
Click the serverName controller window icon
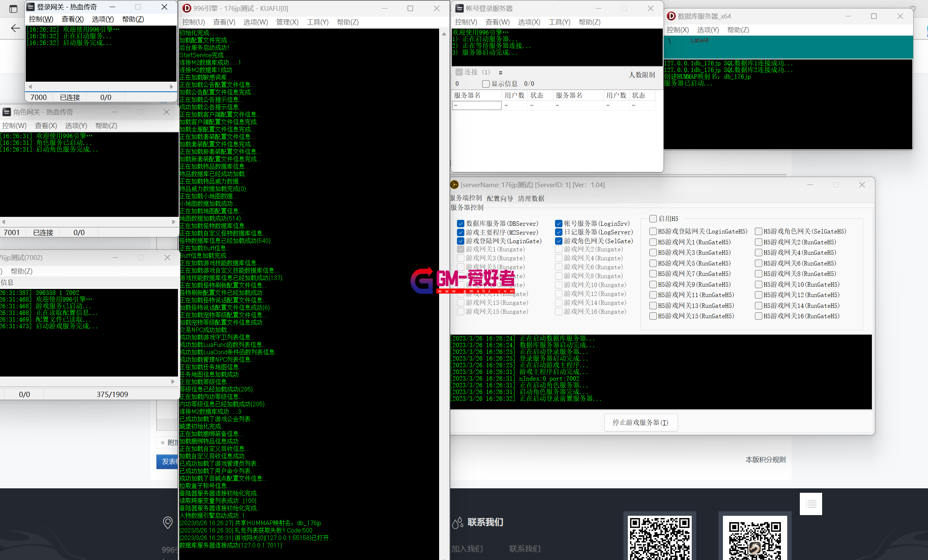[x=455, y=185]
